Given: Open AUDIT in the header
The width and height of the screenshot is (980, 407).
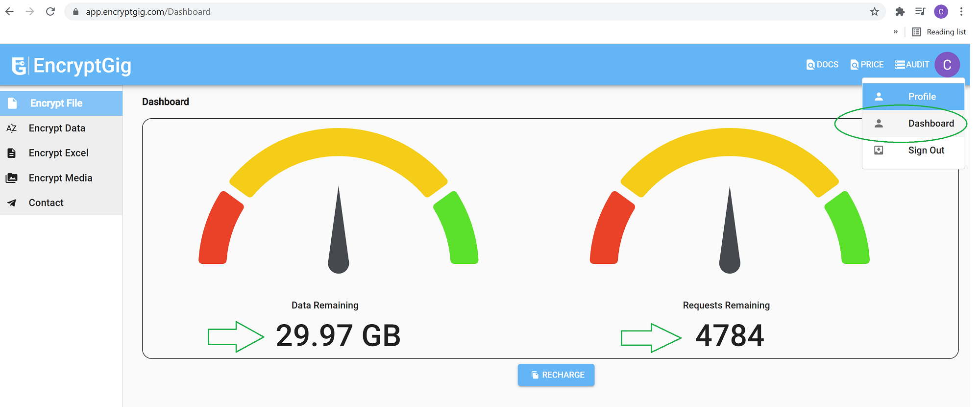Looking at the screenshot, I should pos(912,65).
